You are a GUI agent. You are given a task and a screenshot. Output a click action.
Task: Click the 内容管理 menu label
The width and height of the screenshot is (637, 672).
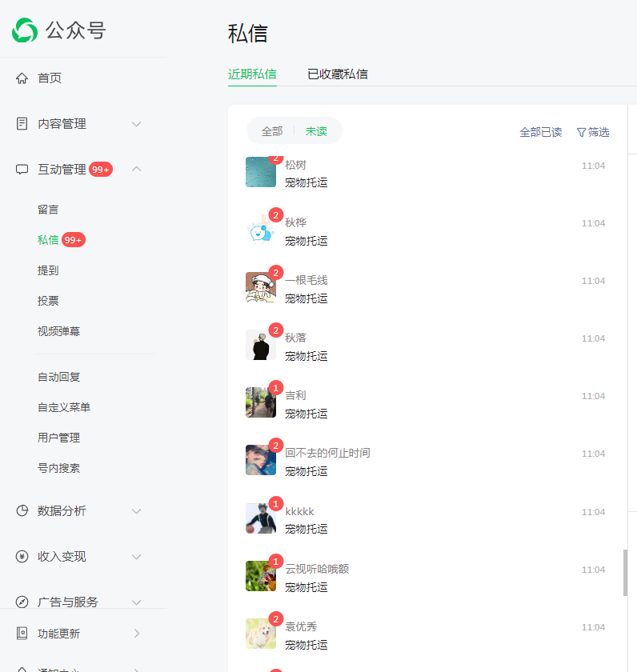point(62,124)
